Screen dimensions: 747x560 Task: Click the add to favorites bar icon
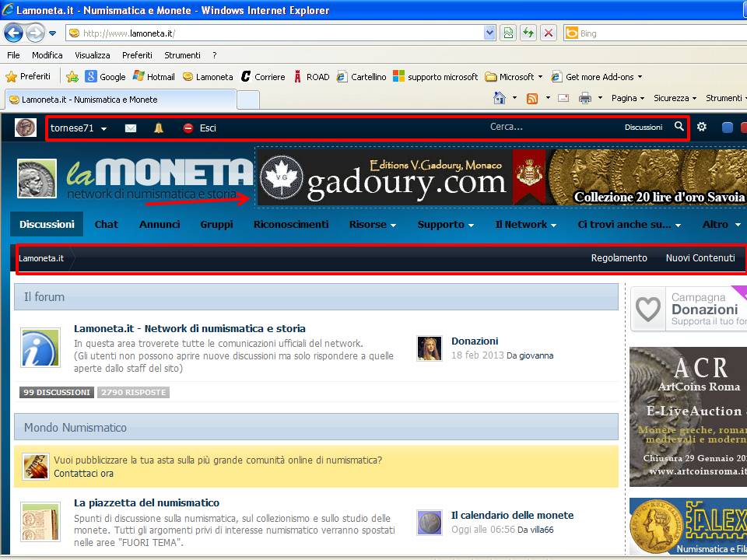click(x=72, y=77)
